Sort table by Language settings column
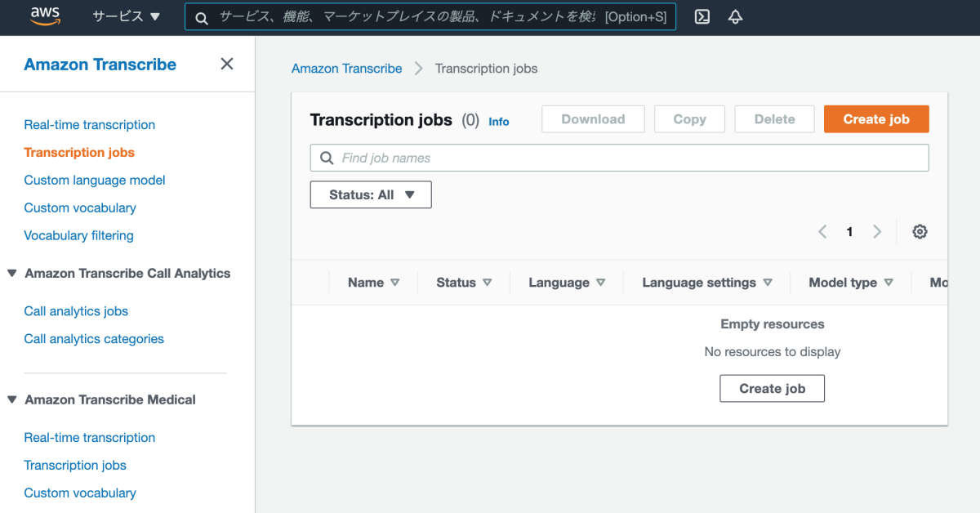This screenshot has width=980, height=513. pos(706,283)
